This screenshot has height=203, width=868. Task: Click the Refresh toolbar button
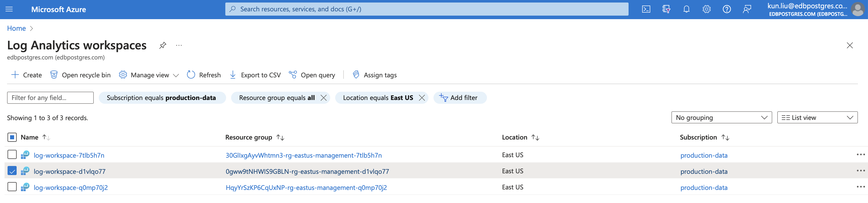[204, 75]
